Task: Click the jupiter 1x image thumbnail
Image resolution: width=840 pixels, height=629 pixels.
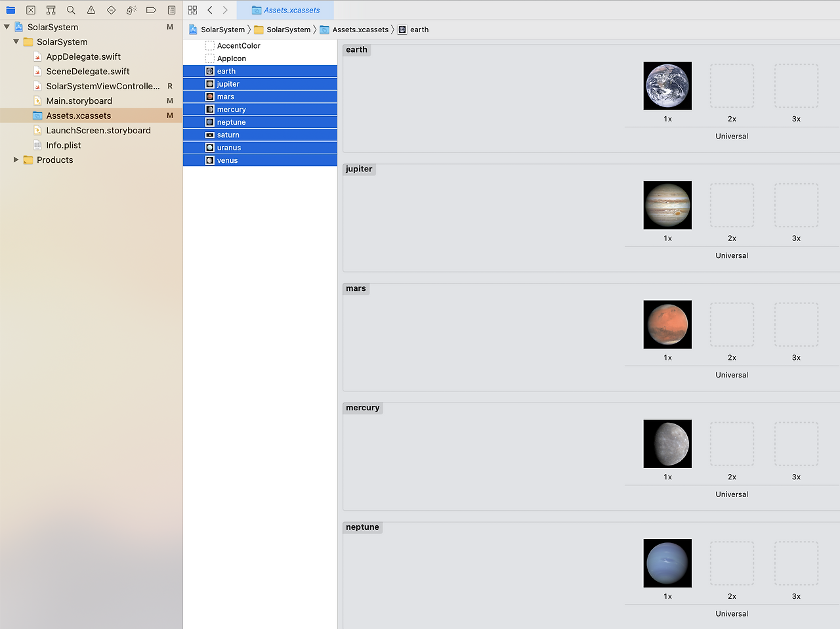Action: point(667,206)
